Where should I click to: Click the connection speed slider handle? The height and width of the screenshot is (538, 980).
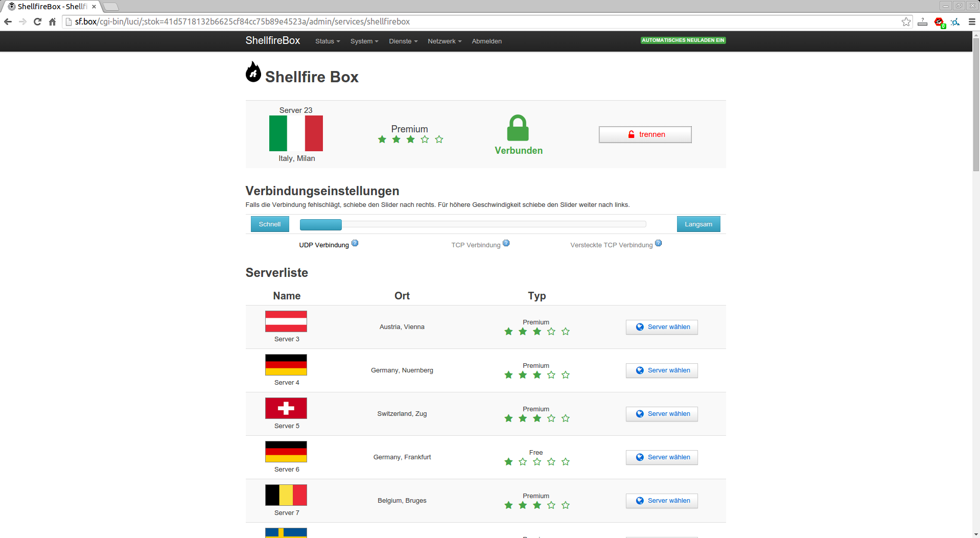click(x=320, y=224)
